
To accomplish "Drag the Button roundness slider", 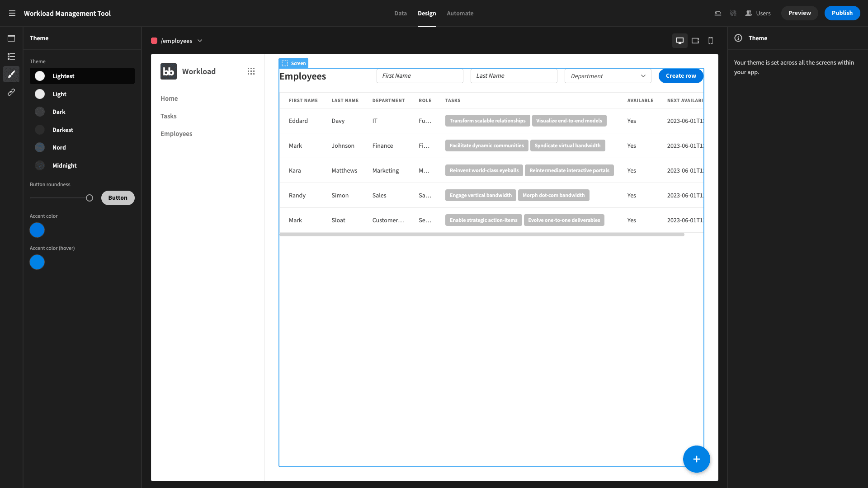I will tap(90, 198).
